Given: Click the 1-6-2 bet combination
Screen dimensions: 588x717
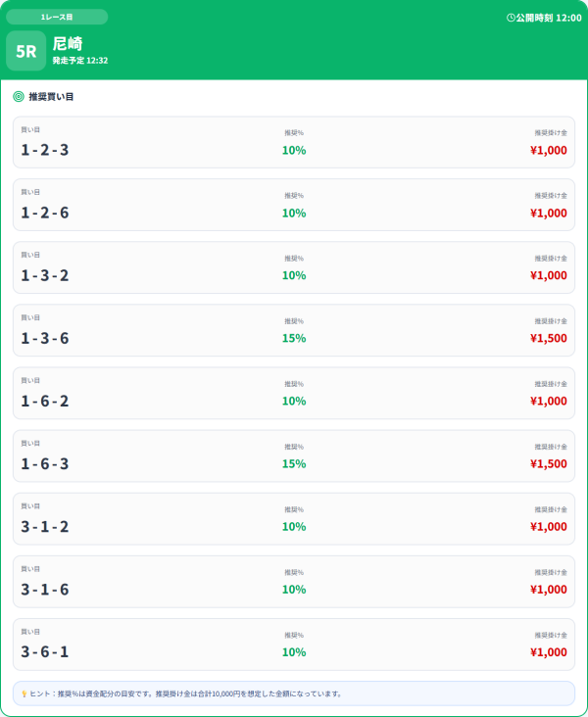Looking at the screenshot, I should click(x=45, y=401).
